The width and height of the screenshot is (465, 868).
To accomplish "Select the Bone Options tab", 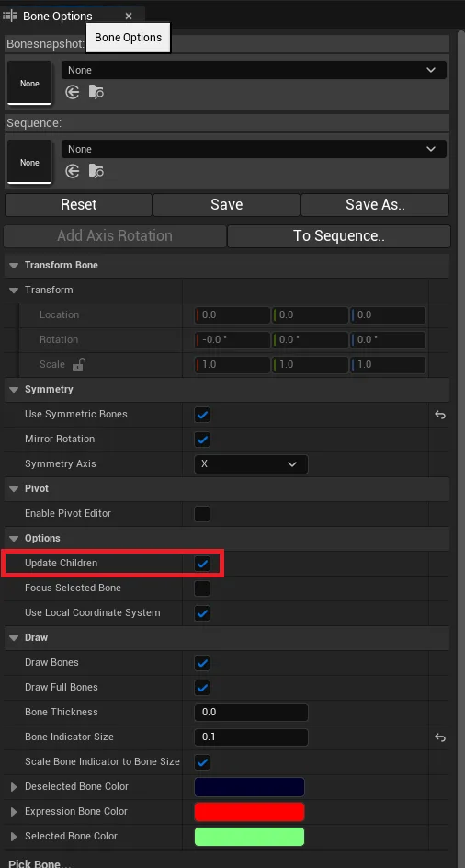I will (58, 16).
